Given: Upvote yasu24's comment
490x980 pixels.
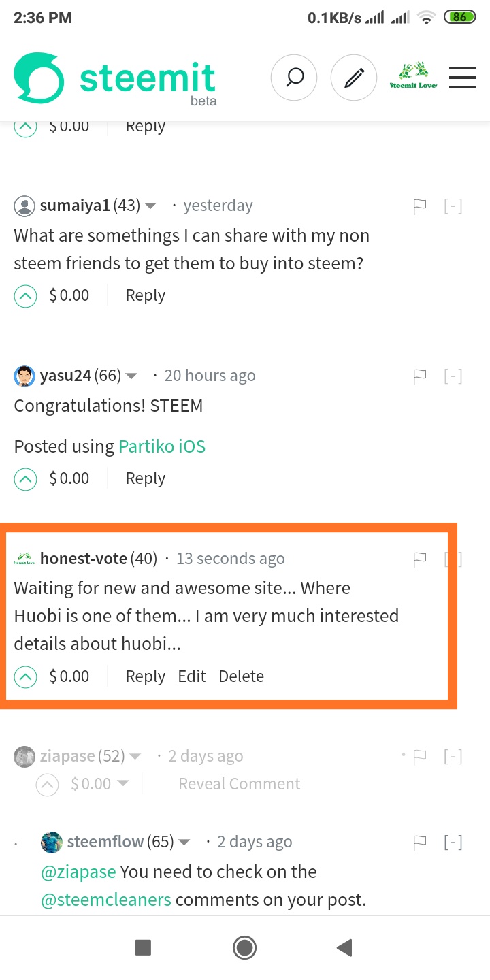Looking at the screenshot, I should point(25,479).
